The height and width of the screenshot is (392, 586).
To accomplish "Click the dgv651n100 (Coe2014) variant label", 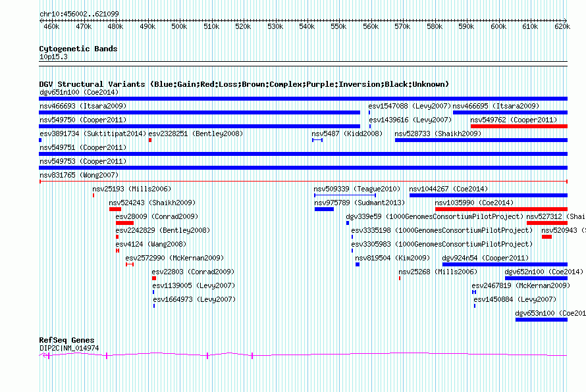I will click(x=79, y=92).
